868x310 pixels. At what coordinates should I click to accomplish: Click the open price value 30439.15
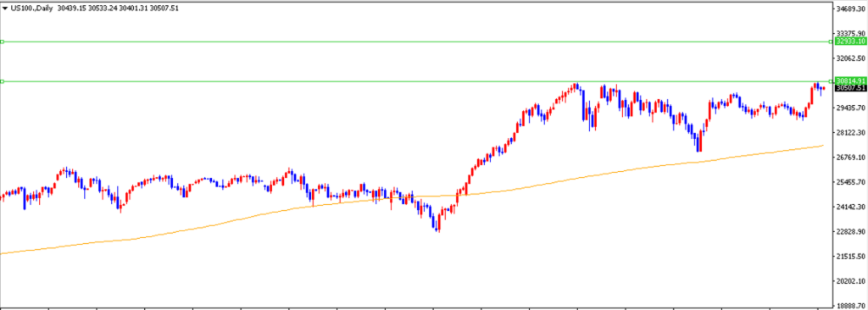[x=71, y=8]
